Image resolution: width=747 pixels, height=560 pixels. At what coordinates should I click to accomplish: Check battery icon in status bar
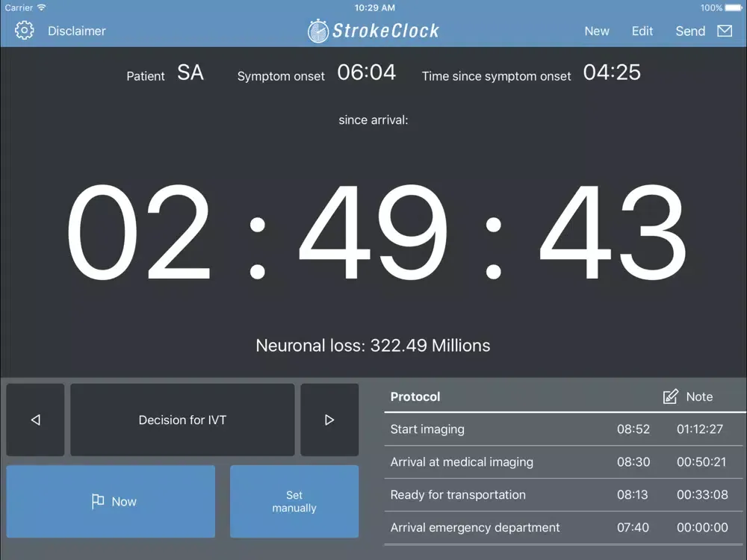pyautogui.click(x=734, y=7)
